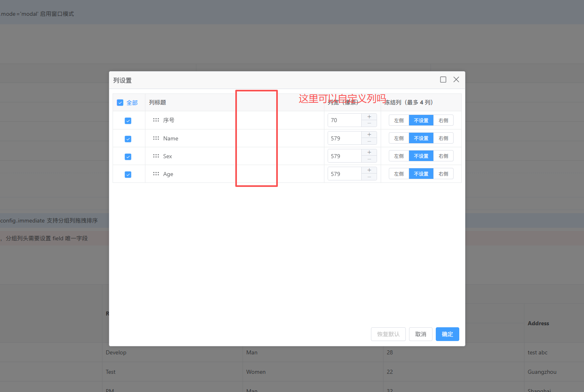The image size is (584, 392).
Task: Uncheck the Sex column checkbox
Action: point(128,157)
